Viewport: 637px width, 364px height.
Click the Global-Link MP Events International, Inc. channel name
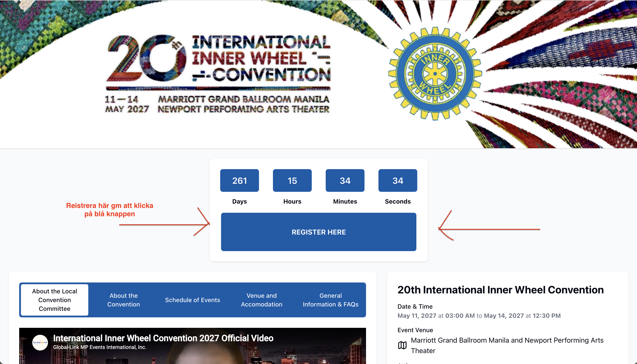pyautogui.click(x=100, y=347)
